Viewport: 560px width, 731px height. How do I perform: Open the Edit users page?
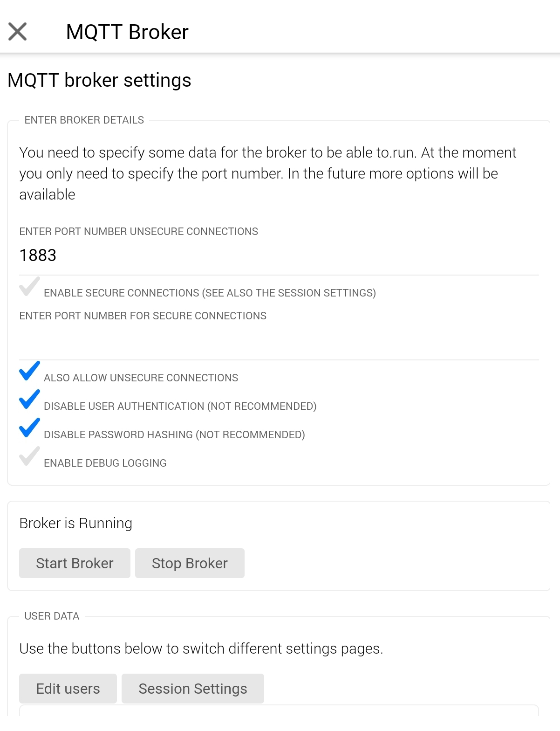68,689
